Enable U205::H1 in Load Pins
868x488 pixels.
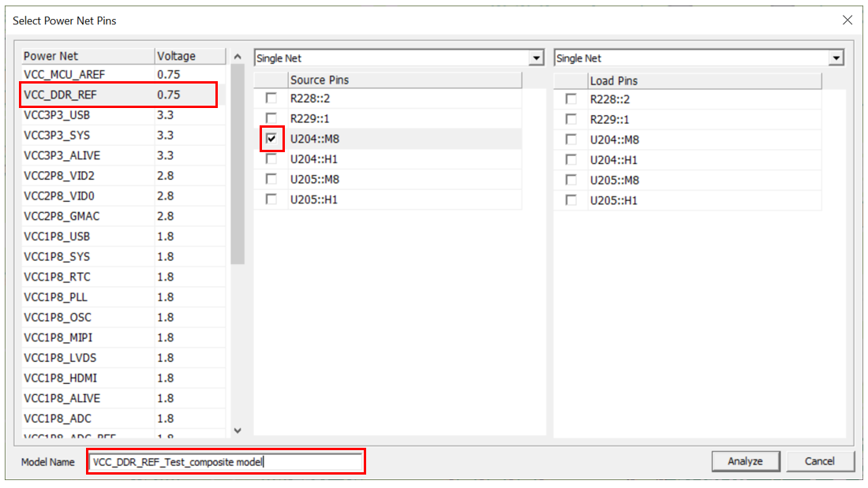point(571,200)
